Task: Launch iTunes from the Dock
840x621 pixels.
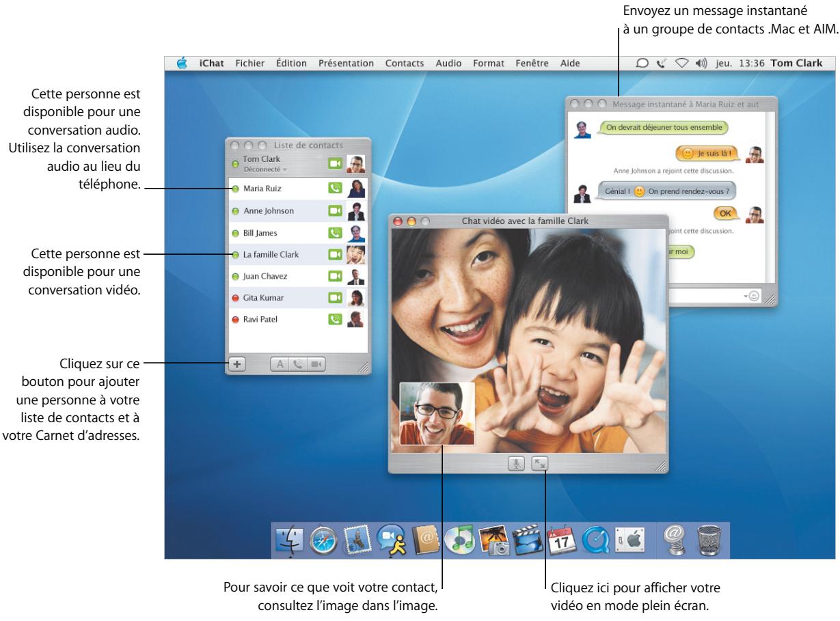Action: pyautogui.click(x=459, y=540)
